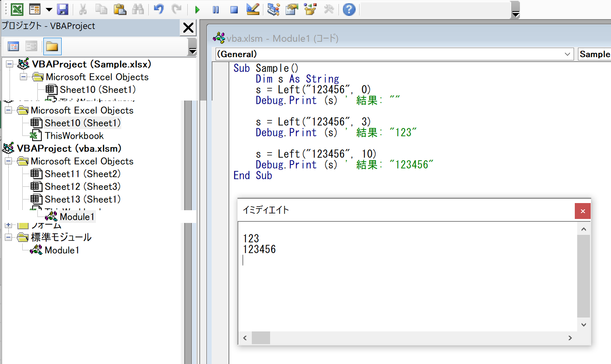Open Properties Window icon
The height and width of the screenshot is (364, 611).
pos(292,9)
